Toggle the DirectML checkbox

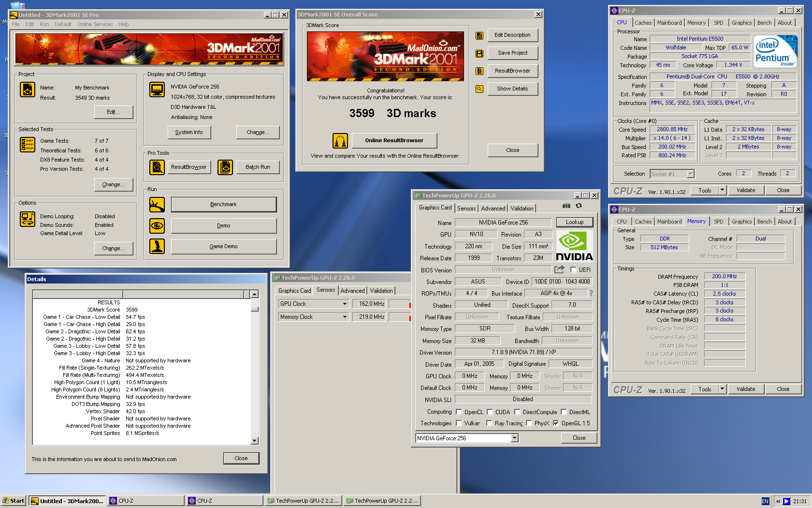tap(564, 412)
